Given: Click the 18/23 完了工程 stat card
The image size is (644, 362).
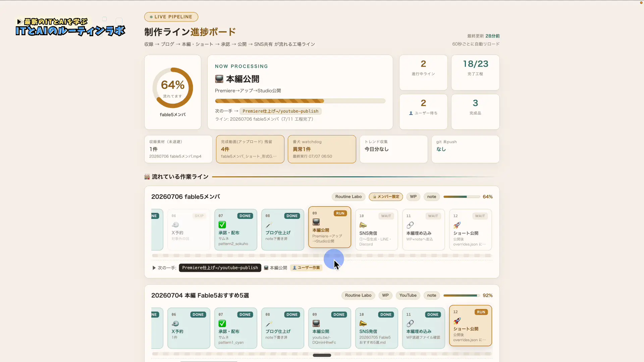Looking at the screenshot, I should click(x=475, y=72).
